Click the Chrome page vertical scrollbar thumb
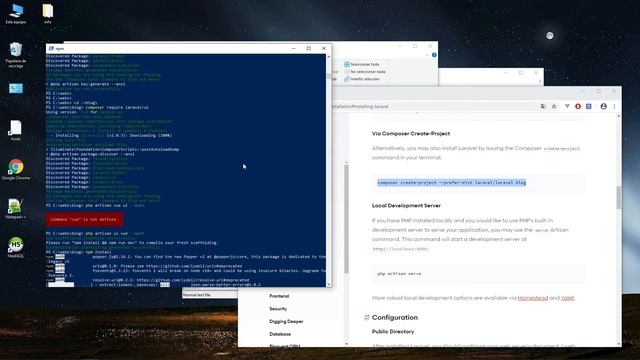The height and width of the screenshot is (360, 640). click(x=619, y=197)
